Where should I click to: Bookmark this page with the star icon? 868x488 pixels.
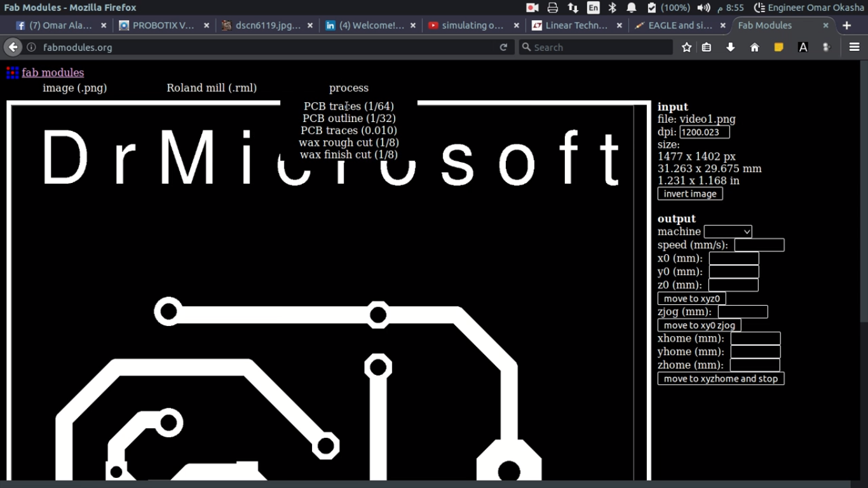coord(686,47)
